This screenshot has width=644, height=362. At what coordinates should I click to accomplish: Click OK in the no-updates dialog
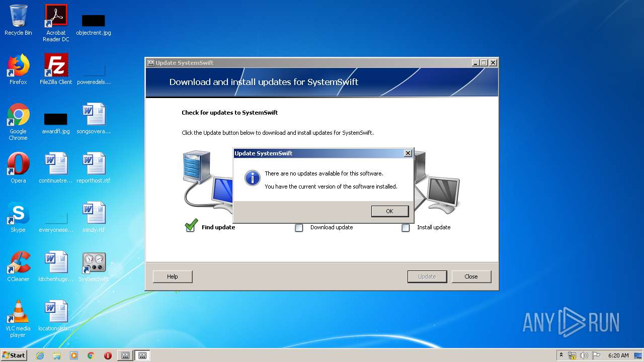tap(389, 211)
